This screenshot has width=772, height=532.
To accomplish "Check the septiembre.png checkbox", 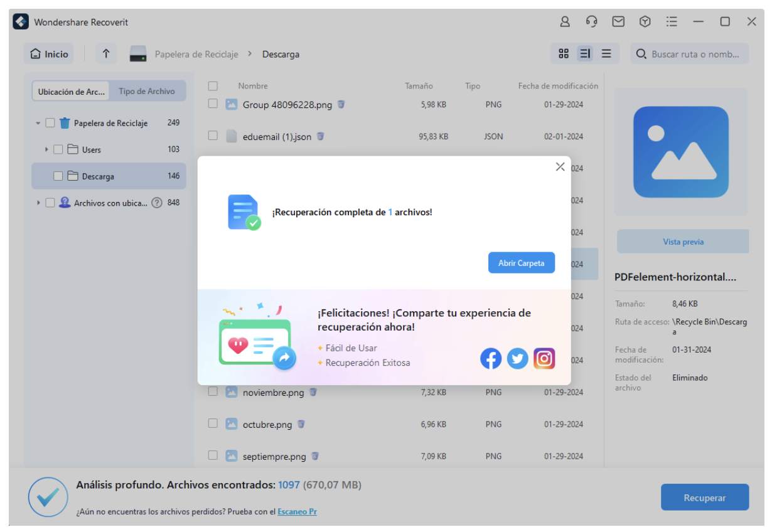I will pyautogui.click(x=213, y=455).
